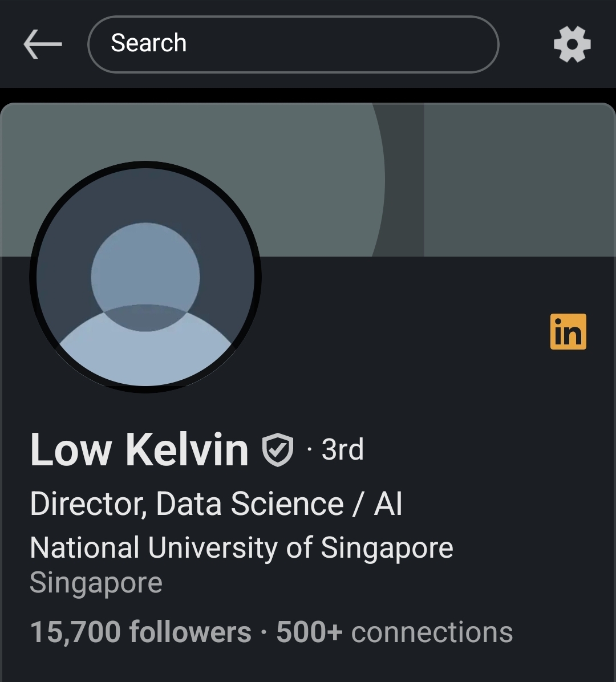
Task: Open National University of Singapore link
Action: point(241,547)
